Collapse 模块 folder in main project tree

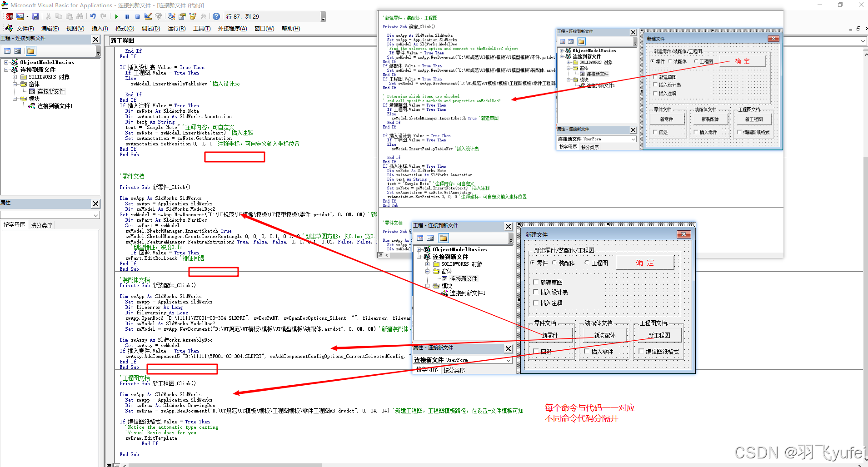[x=15, y=99]
